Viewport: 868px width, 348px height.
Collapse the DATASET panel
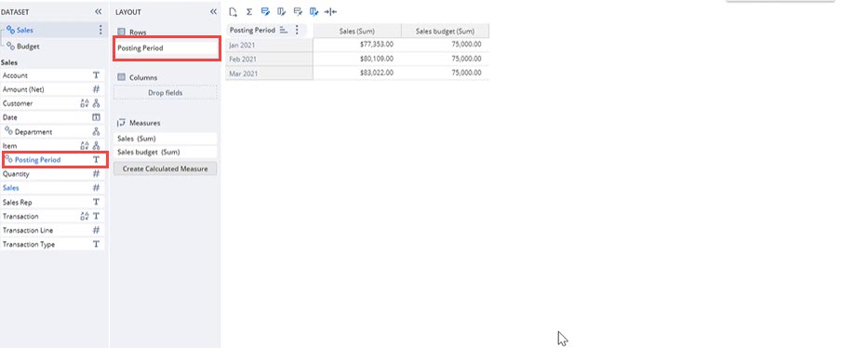99,11
